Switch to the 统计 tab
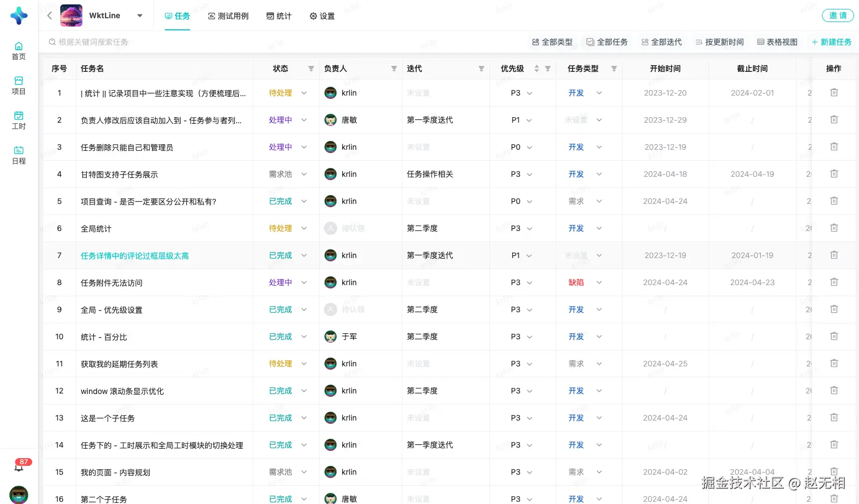Viewport: 859px width, 504px height. 279,16
